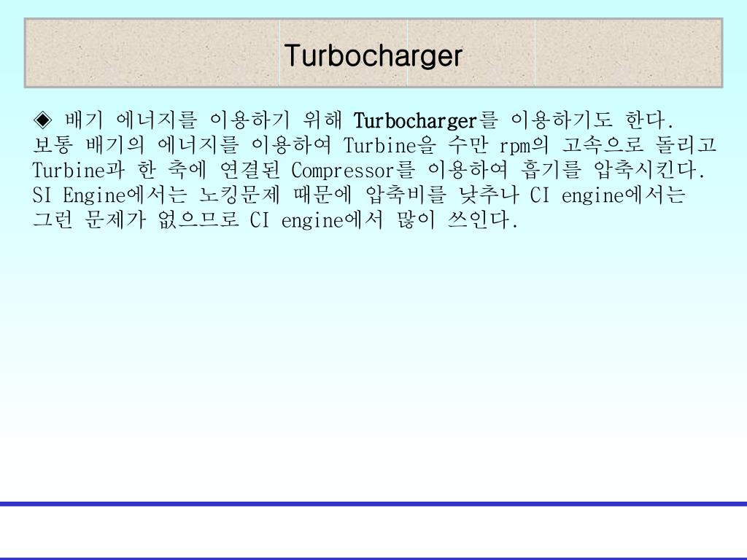The width and height of the screenshot is (747, 560).
Task: Click 'SI Engine에서는' at the start of the fourth line
Action: pyautogui.click(x=109, y=195)
